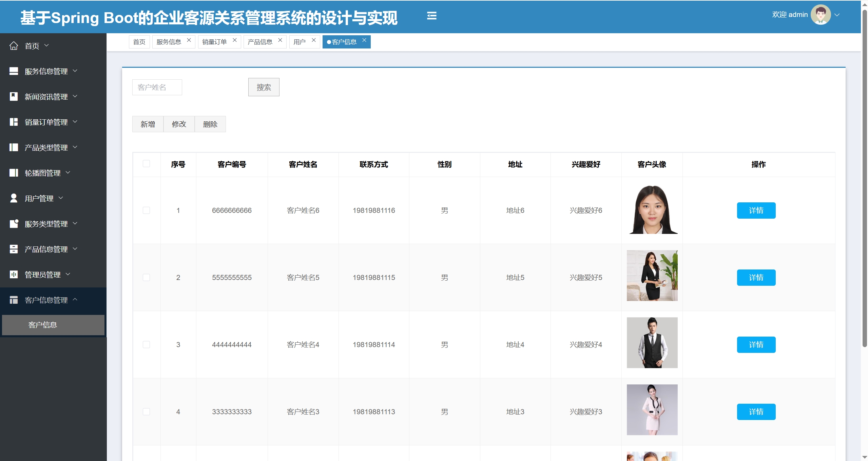Tick the select-all checkbox in the table header
This screenshot has height=461, width=868.
coord(146,164)
